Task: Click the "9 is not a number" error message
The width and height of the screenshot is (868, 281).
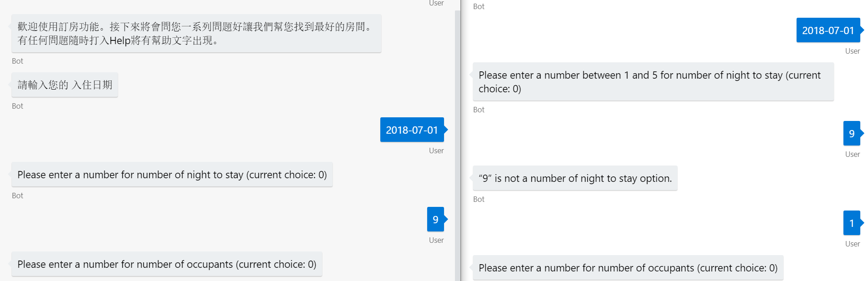Action: (x=575, y=178)
